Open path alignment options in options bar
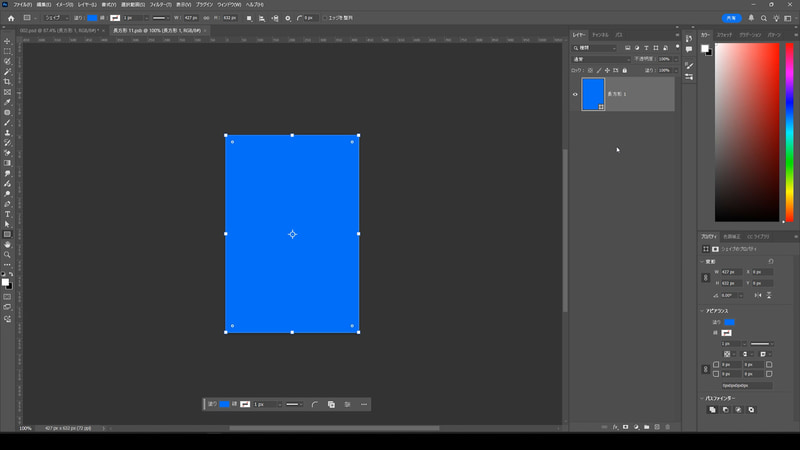 click(262, 18)
